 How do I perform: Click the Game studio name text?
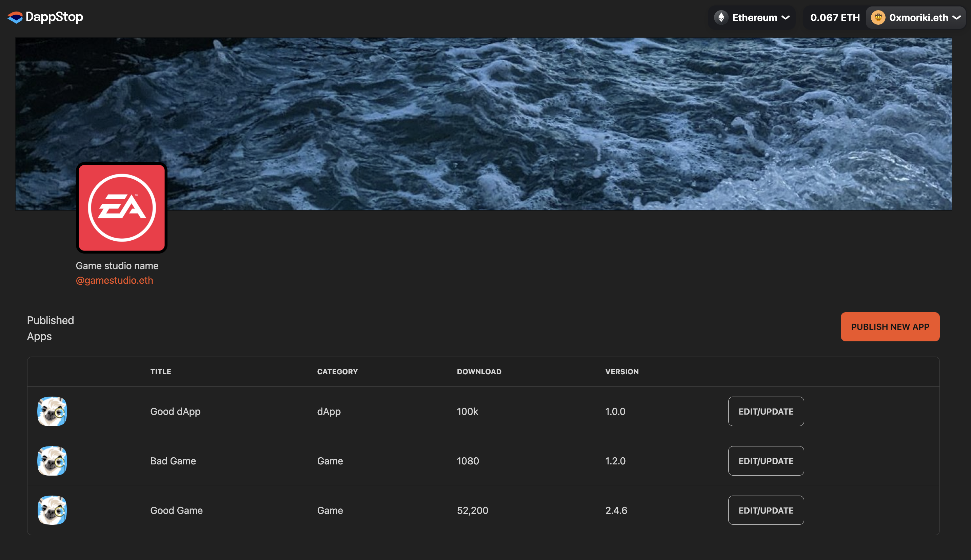[x=117, y=266]
